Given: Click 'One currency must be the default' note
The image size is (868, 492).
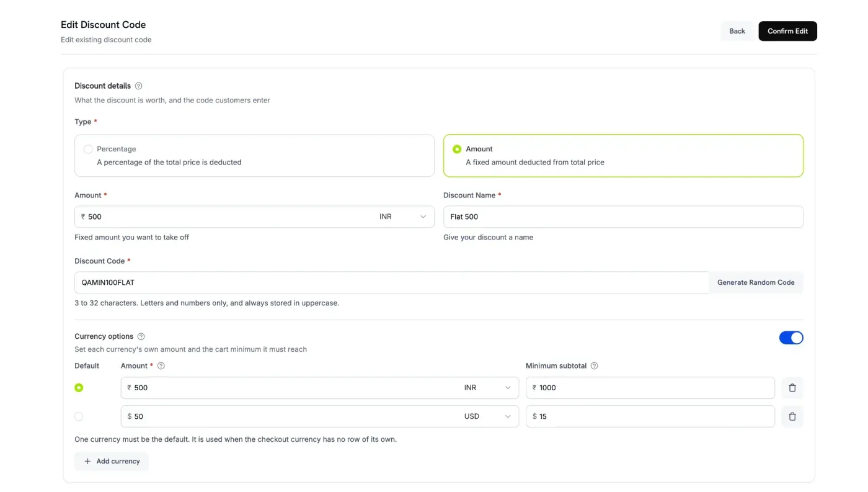Looking at the screenshot, I should (236, 439).
